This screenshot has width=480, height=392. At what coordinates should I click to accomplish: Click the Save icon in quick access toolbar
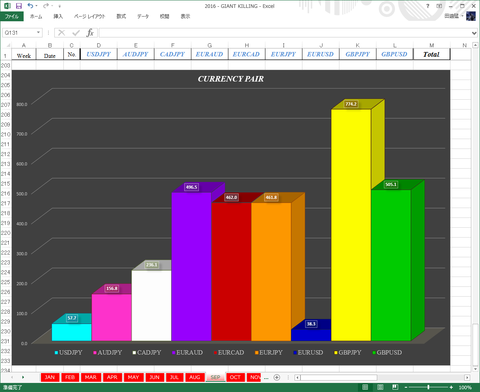(x=19, y=6)
